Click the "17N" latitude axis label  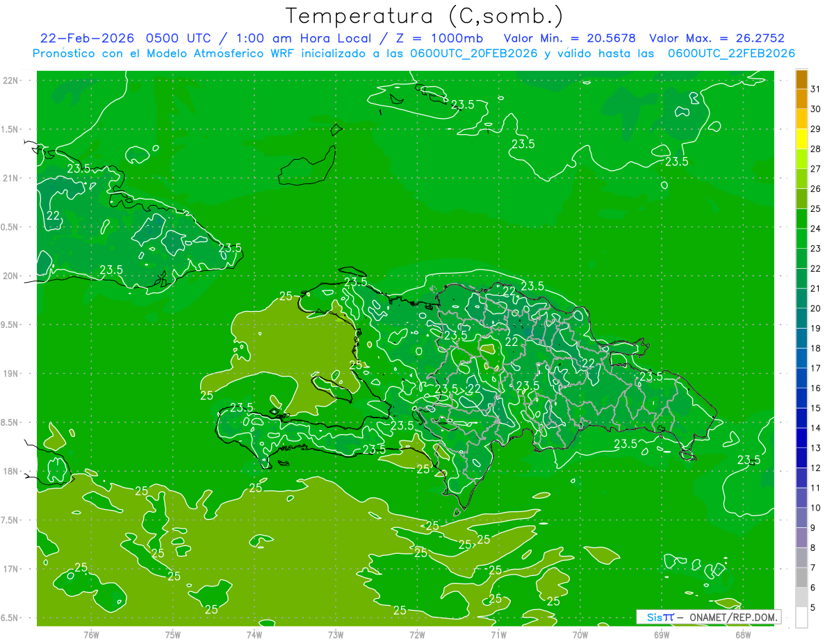click(12, 569)
